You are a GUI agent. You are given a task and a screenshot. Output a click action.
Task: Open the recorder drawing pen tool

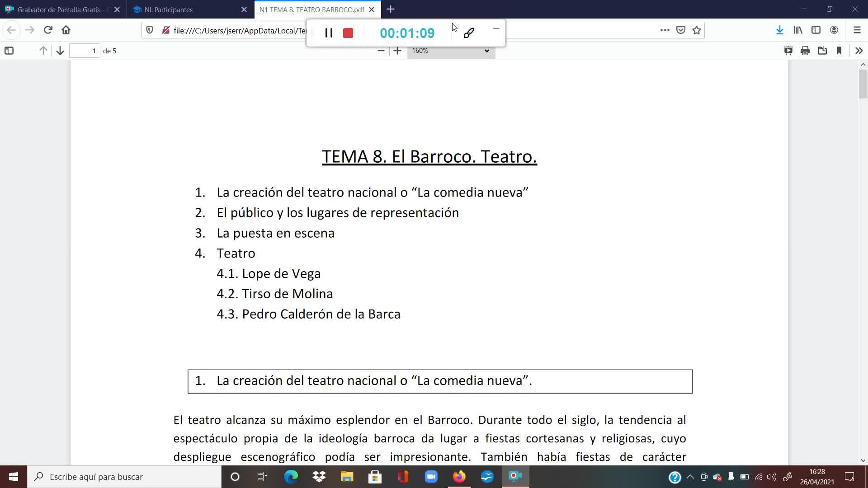(469, 33)
